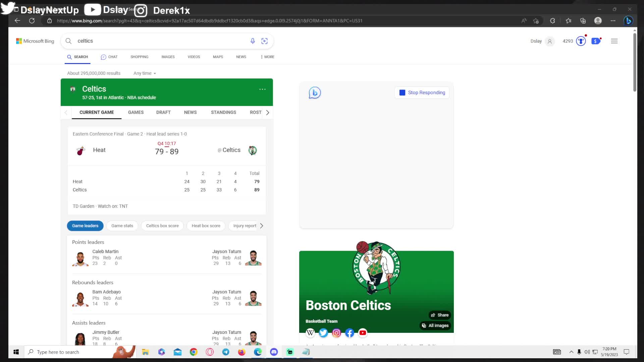Image resolution: width=644 pixels, height=362 pixels.
Task: Open visual search camera icon
Action: 264,41
